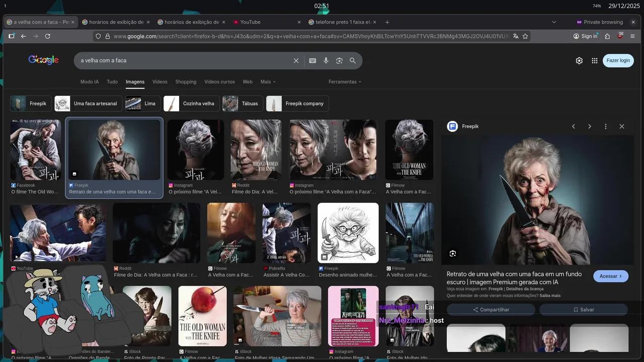The image size is (644, 362).
Task: Click the padlock site security icon
Action: click(107, 36)
